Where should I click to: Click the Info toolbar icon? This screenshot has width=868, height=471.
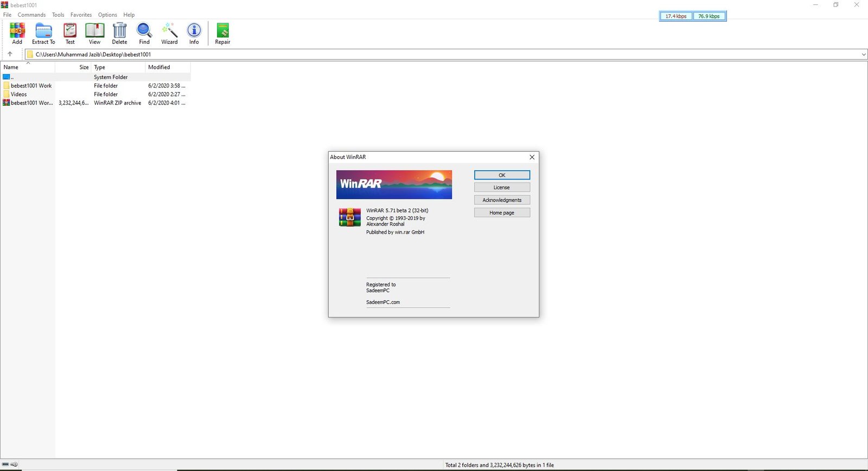[x=194, y=34]
